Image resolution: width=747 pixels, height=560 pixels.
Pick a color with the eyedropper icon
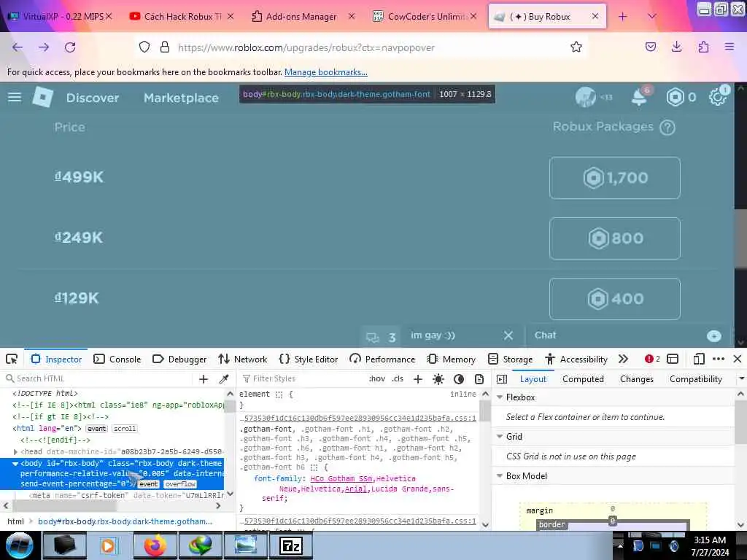pos(224,378)
